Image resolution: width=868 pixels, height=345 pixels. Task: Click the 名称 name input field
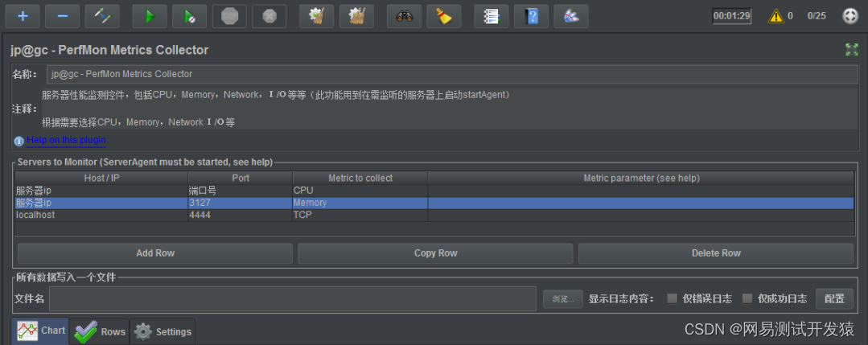point(452,74)
